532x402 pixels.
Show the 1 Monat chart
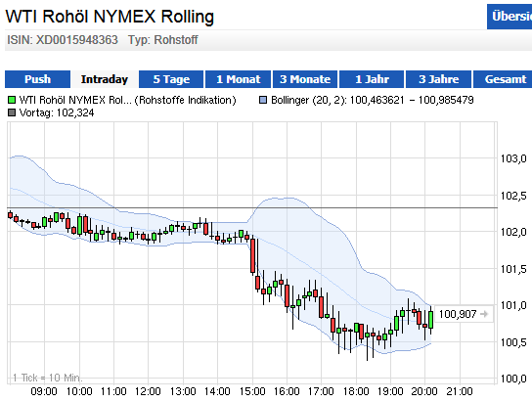click(x=239, y=79)
